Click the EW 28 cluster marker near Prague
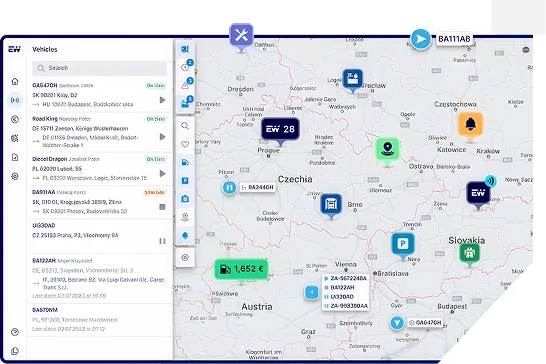Screen dimensions: 546x364 [281, 129]
